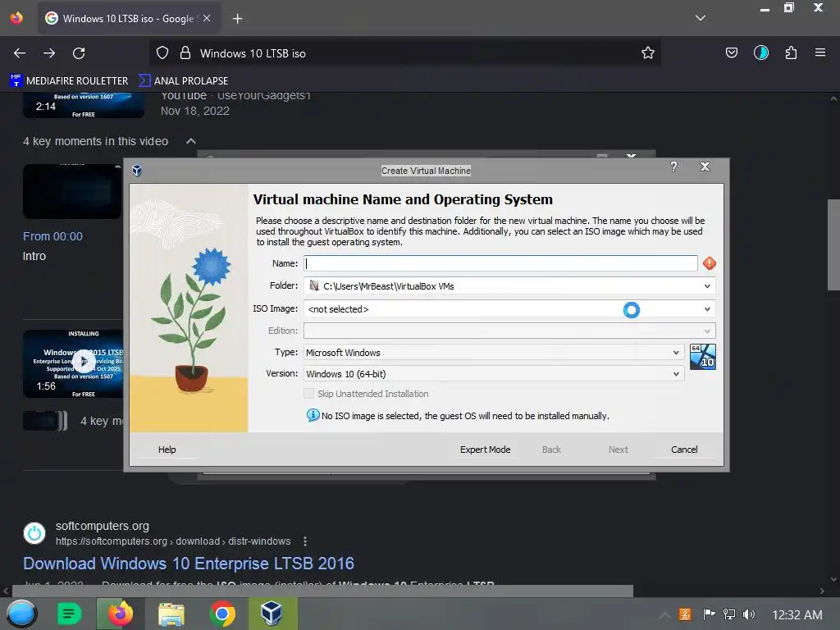Go forward with the browser forward arrow

click(x=49, y=53)
